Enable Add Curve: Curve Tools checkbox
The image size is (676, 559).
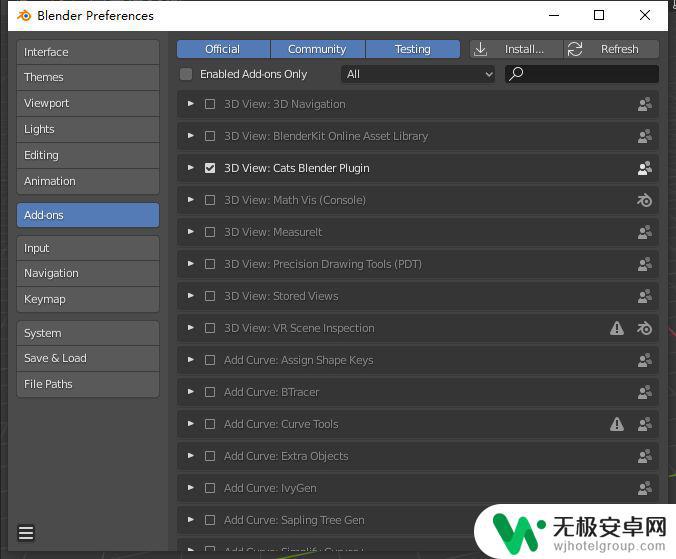tap(210, 424)
